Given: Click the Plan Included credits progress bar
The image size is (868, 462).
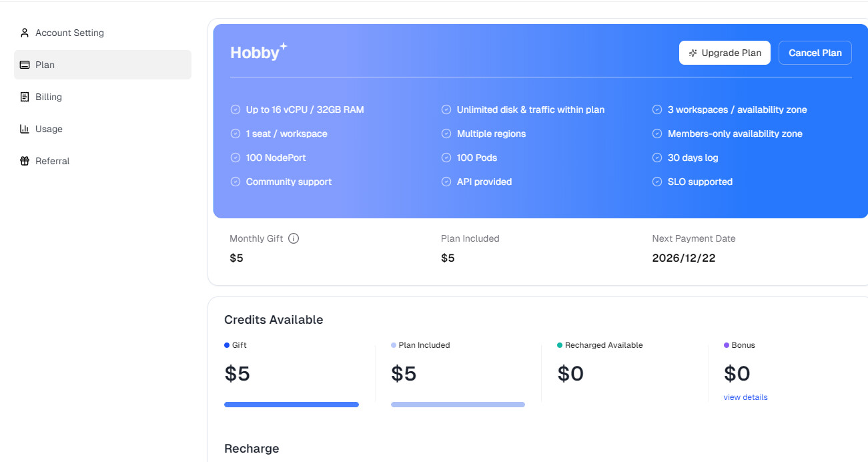Looking at the screenshot, I should pyautogui.click(x=458, y=405).
